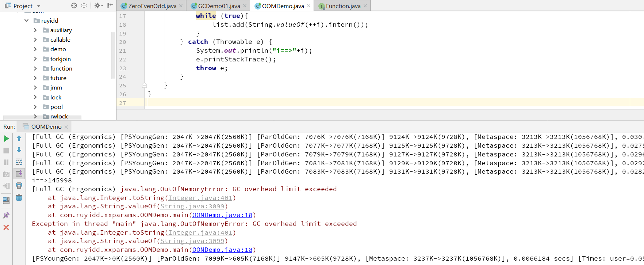Toggle the Pin Tab pushpin icon
This screenshot has width=644, height=265.
pyautogui.click(x=6, y=215)
